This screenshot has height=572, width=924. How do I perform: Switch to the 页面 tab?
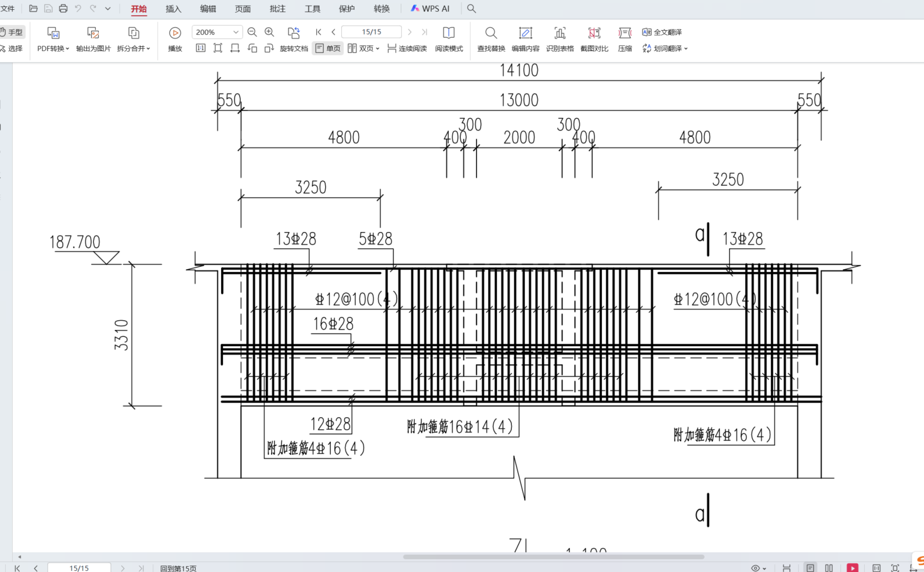click(243, 9)
